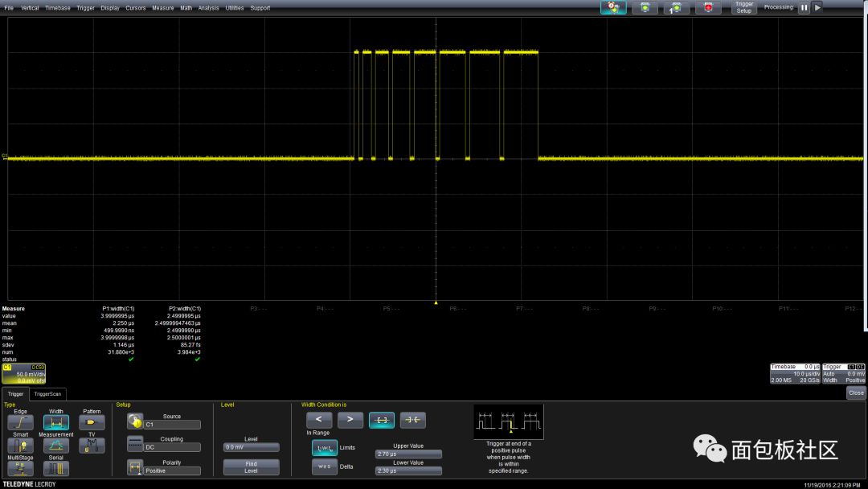Pause processing with the pause button
The height and width of the screenshot is (489, 868).
[804, 7]
